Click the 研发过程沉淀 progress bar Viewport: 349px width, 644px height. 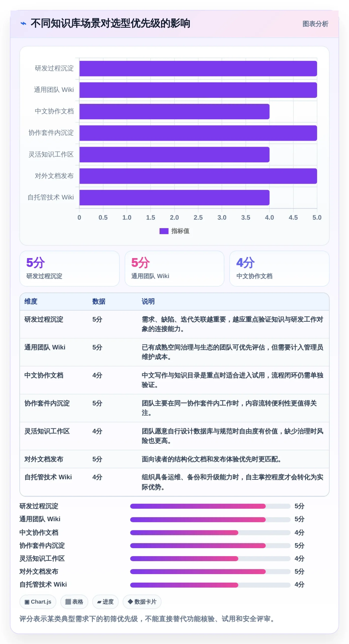[210, 506]
